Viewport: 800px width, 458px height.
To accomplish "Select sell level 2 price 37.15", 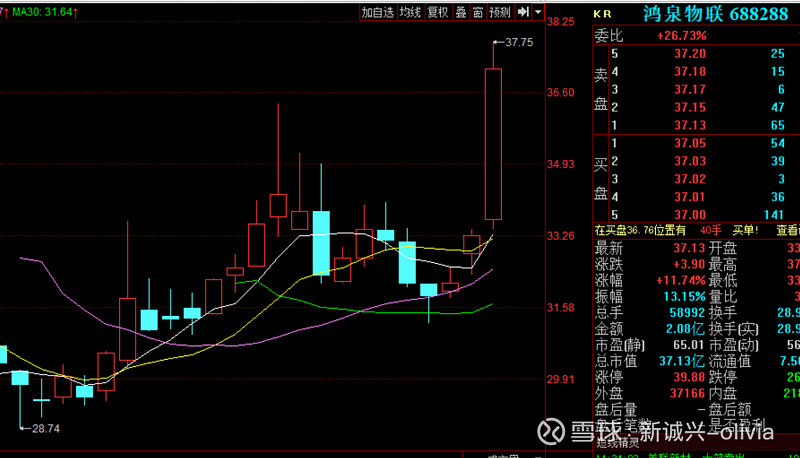I will (690, 107).
